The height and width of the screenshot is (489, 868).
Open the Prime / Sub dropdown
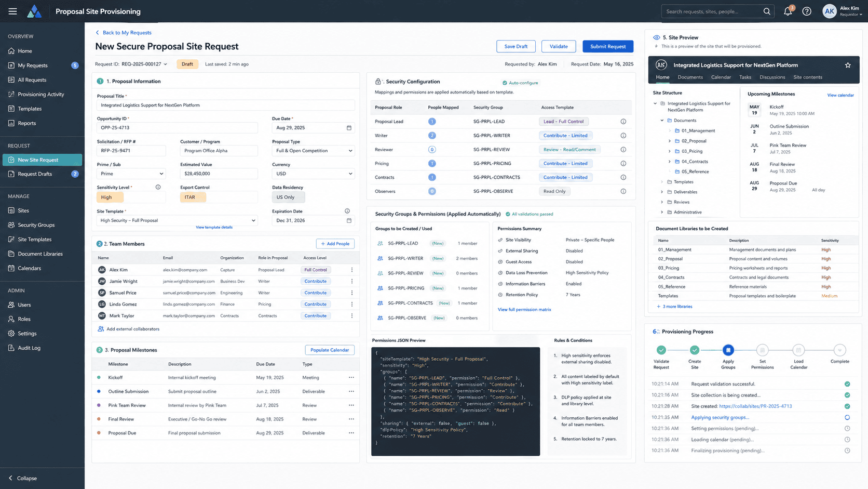(x=131, y=174)
